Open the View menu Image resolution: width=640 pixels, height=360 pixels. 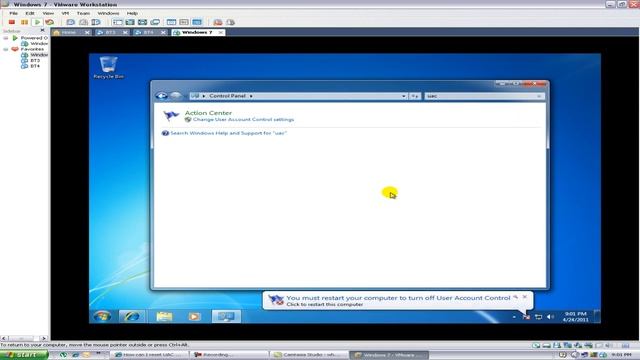[x=48, y=13]
